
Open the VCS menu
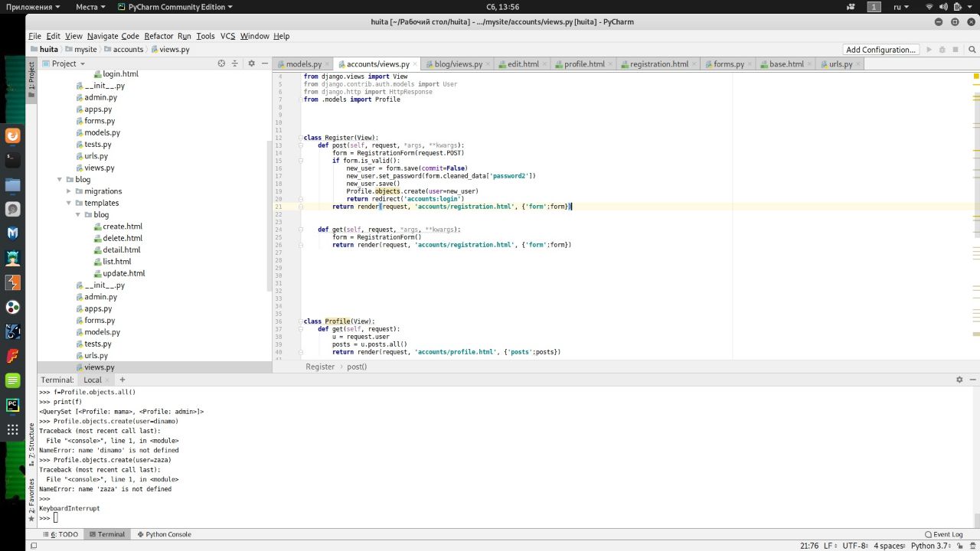pyautogui.click(x=227, y=36)
